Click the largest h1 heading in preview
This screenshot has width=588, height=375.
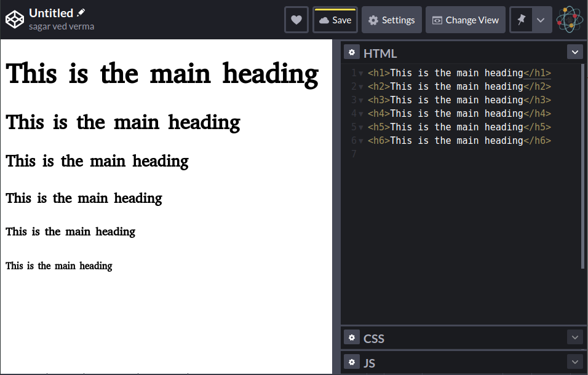pyautogui.click(x=162, y=74)
